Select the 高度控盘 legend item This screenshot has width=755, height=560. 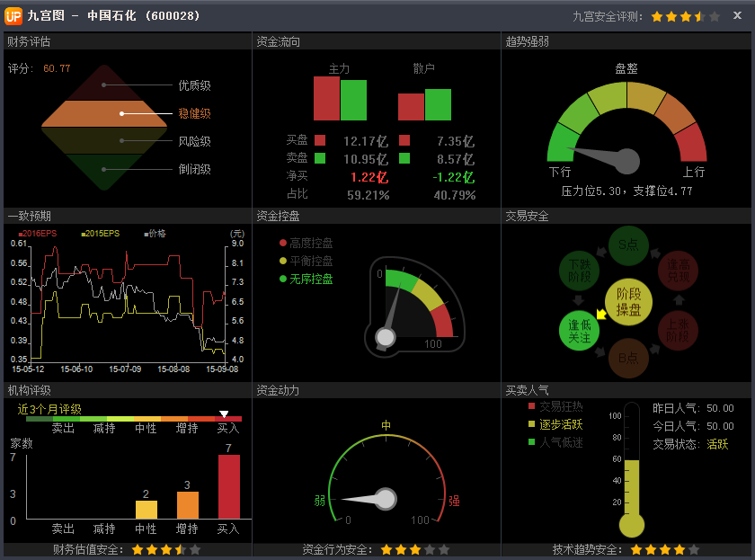[306, 244]
